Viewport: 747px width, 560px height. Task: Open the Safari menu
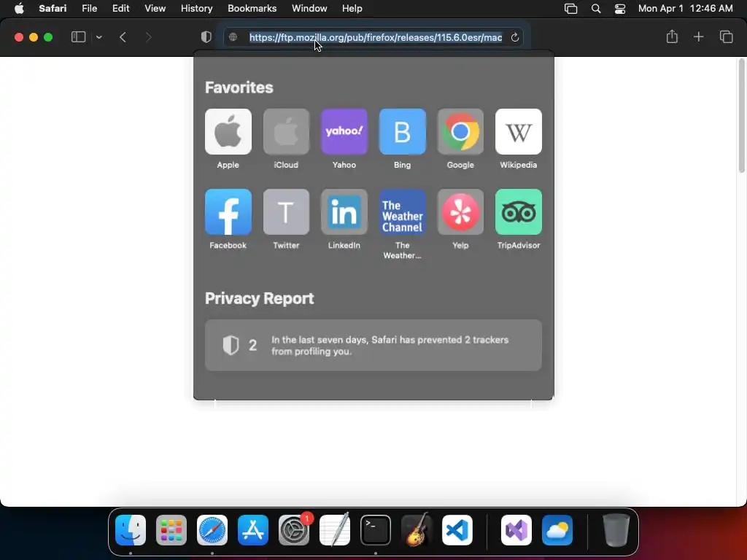53,9
